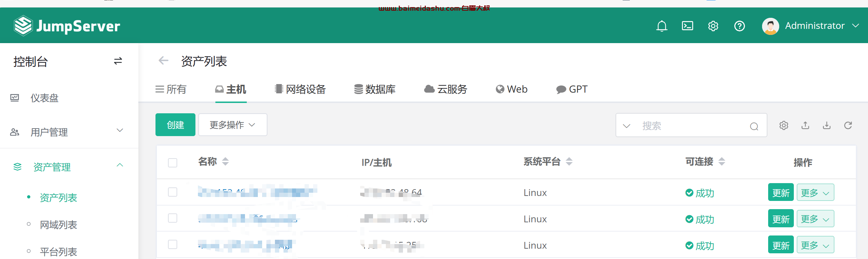The image size is (868, 259).
Task: Open 网域列表 in the sidebar
Action: pyautogui.click(x=58, y=225)
